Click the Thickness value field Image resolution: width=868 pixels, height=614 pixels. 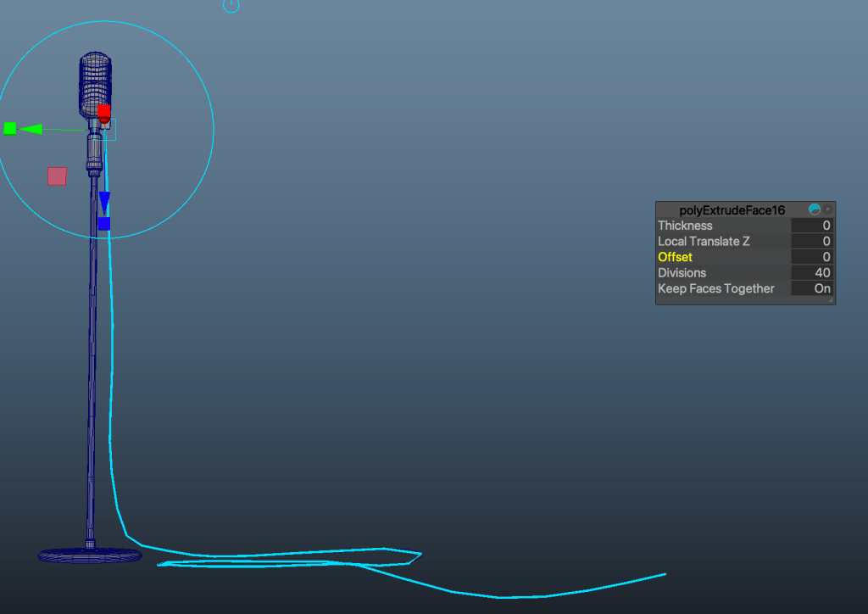coord(812,226)
